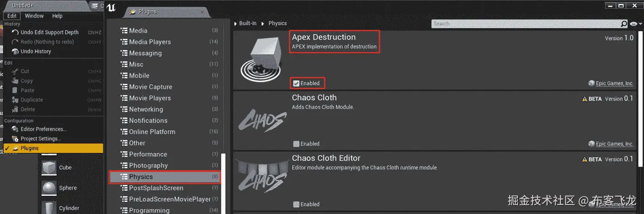
Task: Click the Undo History clock icon
Action: click(15, 51)
